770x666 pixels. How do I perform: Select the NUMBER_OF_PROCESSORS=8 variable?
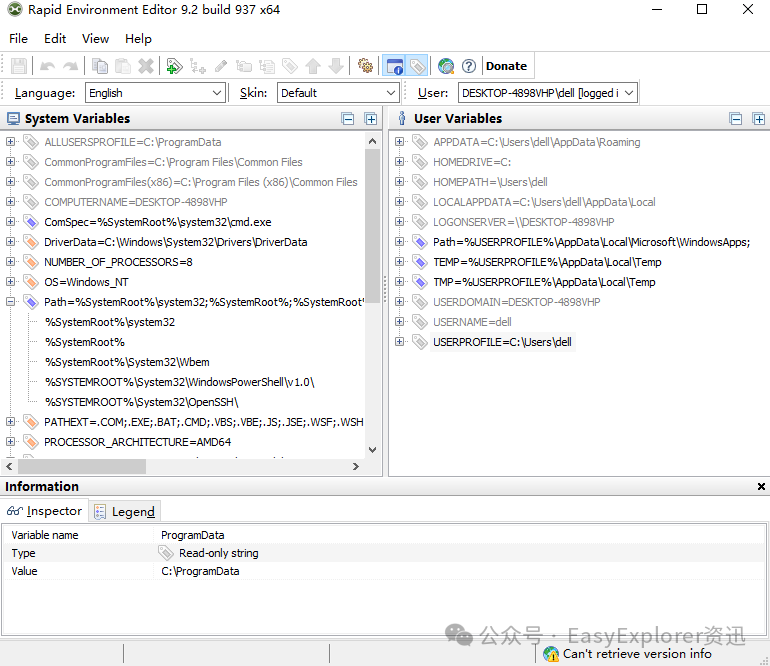coord(118,262)
